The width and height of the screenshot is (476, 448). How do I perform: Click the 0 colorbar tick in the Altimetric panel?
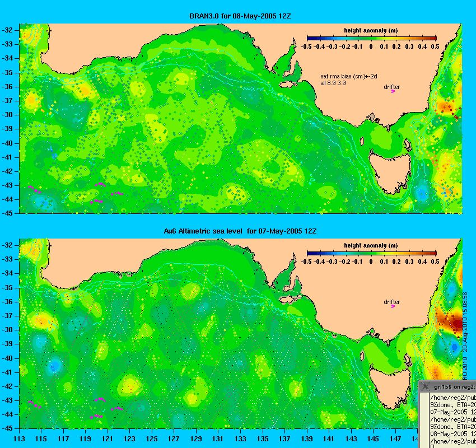coord(371,262)
